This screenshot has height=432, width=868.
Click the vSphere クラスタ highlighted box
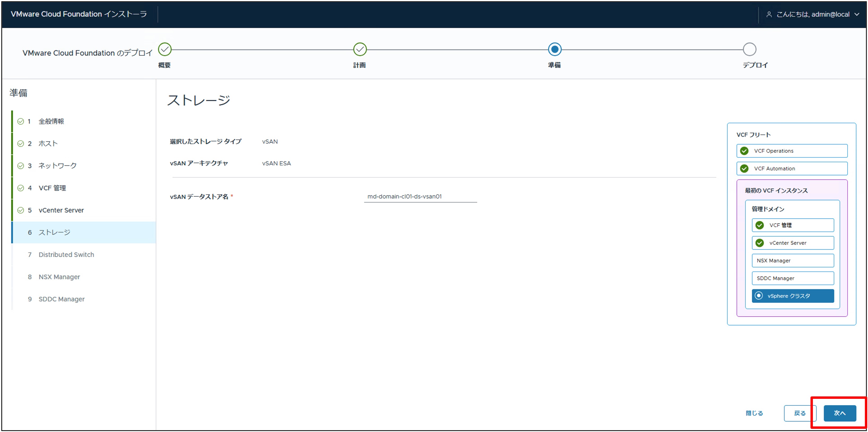pos(793,296)
